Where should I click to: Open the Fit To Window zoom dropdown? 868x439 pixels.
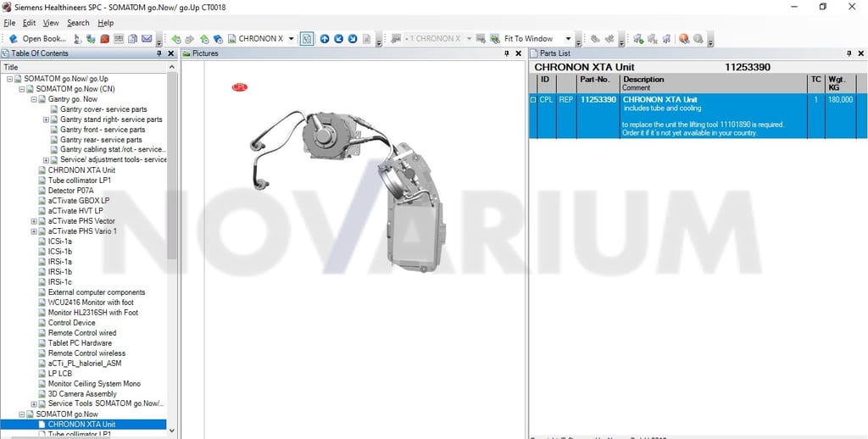pos(568,39)
